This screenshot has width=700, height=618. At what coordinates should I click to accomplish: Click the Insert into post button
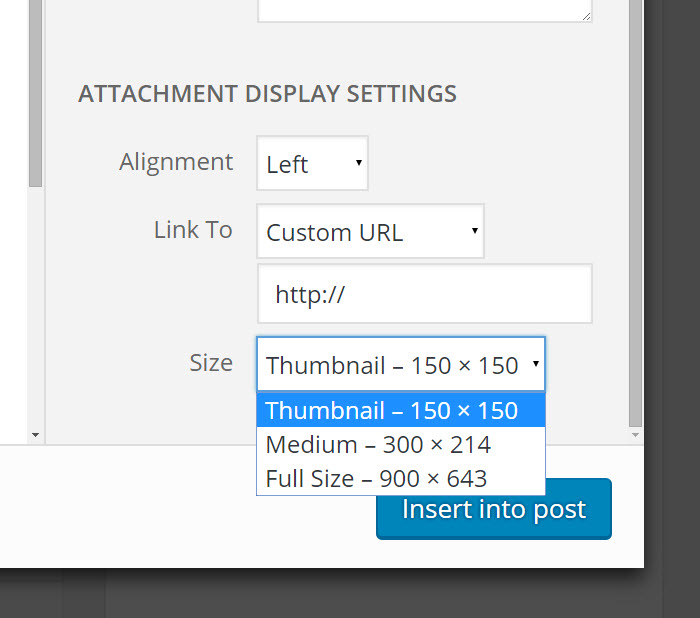tap(493, 509)
